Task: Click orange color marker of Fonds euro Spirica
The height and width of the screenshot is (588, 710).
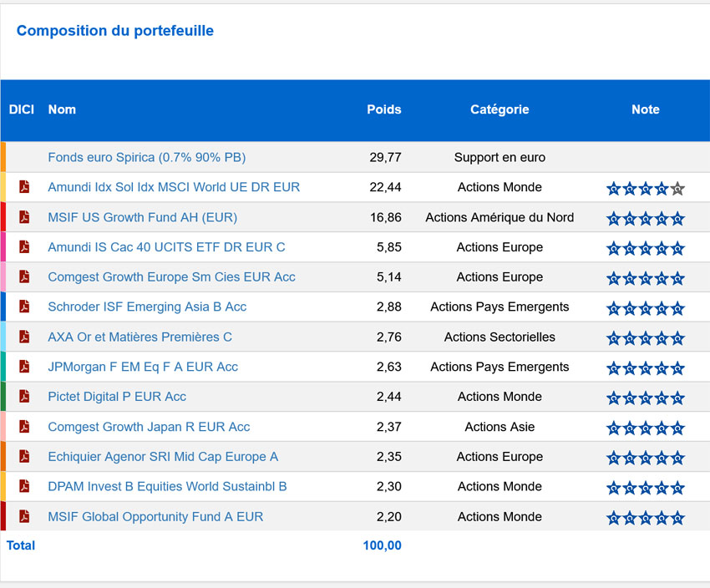Action: tap(3, 157)
